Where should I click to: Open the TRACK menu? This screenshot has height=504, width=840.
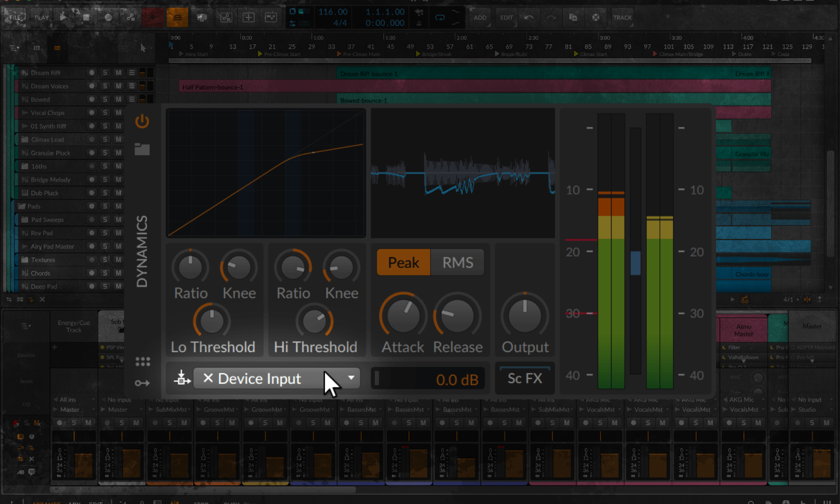point(622,18)
